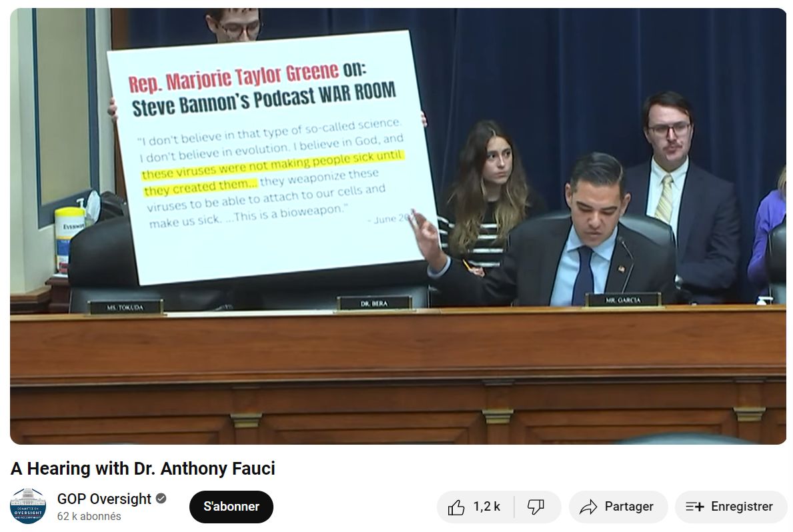Click the DR. BERA nameplate in video
Screen dimensions: 793x532
[373, 303]
